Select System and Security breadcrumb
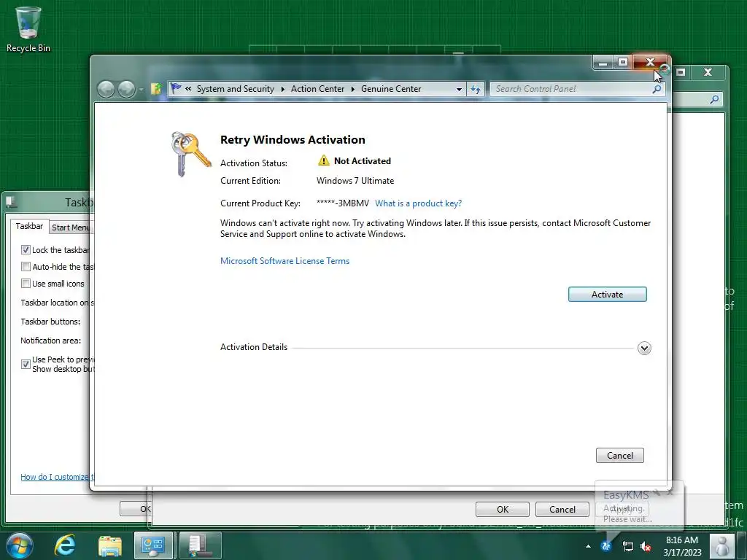Screen dimensions: 747x560 pyautogui.click(x=236, y=89)
